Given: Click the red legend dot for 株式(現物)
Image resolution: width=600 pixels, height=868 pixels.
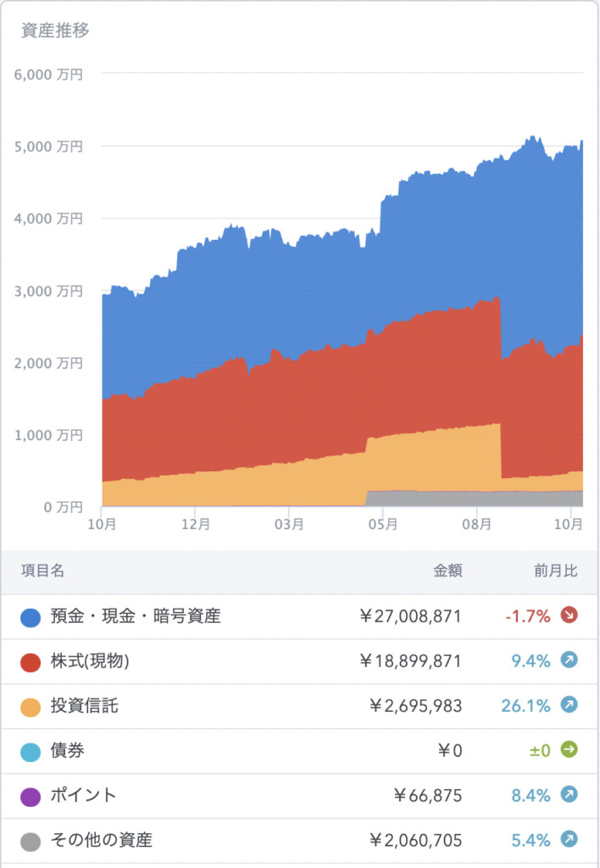Looking at the screenshot, I should tap(31, 662).
